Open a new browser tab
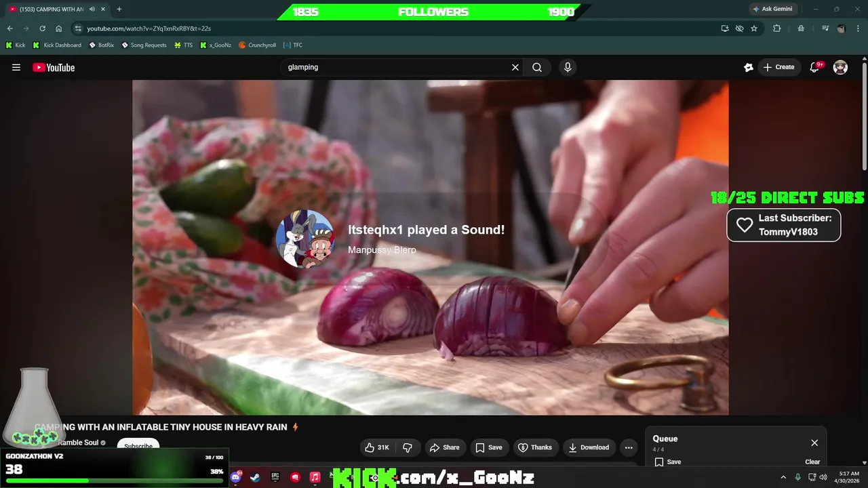This screenshot has height=488, width=868. 119,9
